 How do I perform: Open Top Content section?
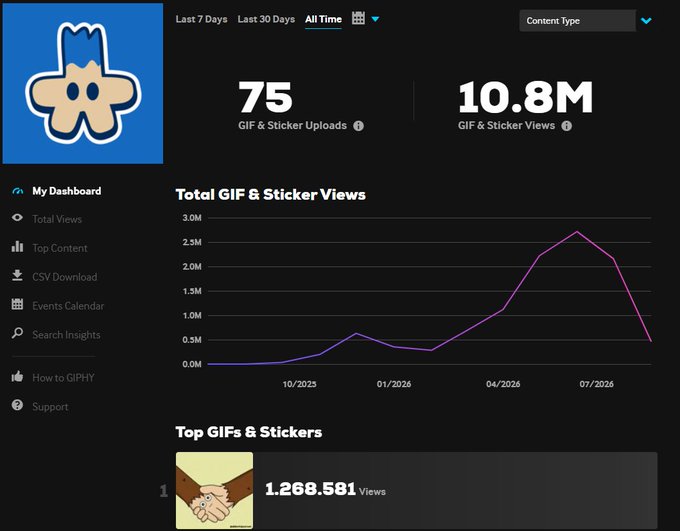[60, 248]
